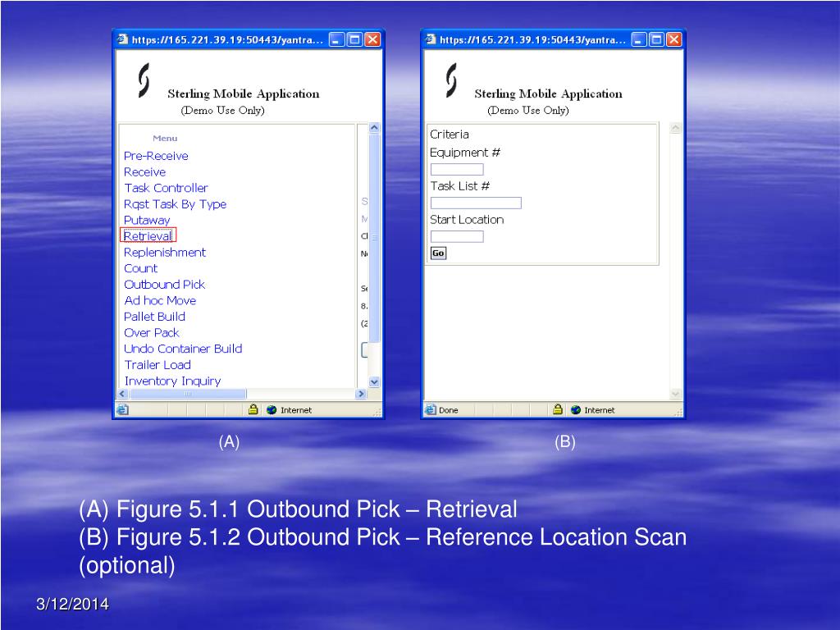Click the padlock security icon in window B
The image size is (840, 630).
558,409
